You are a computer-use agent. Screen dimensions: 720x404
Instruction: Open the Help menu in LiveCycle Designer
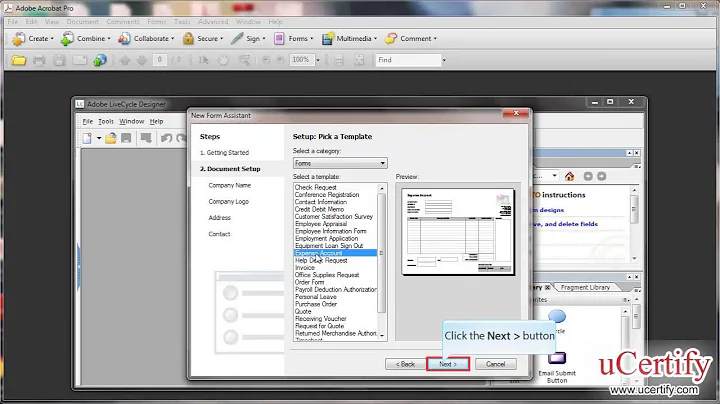[156, 121]
